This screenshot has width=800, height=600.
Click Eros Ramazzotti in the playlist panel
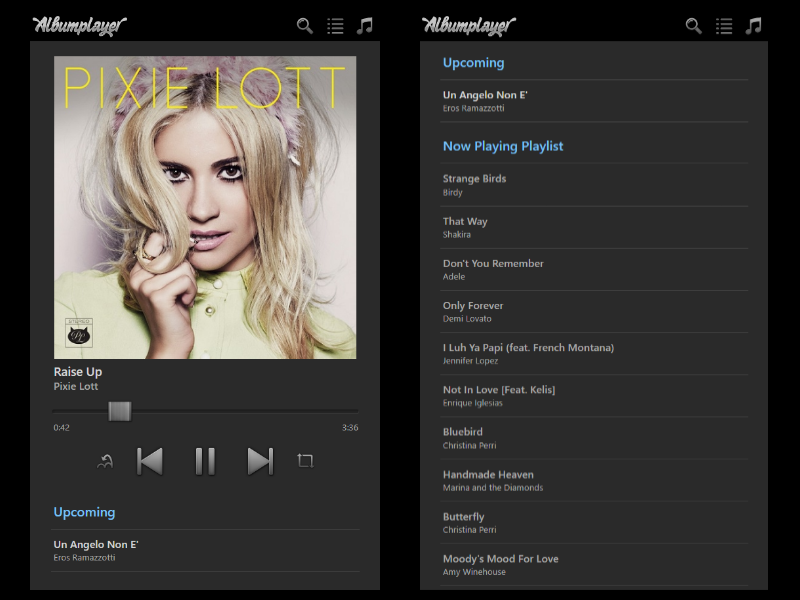473,108
